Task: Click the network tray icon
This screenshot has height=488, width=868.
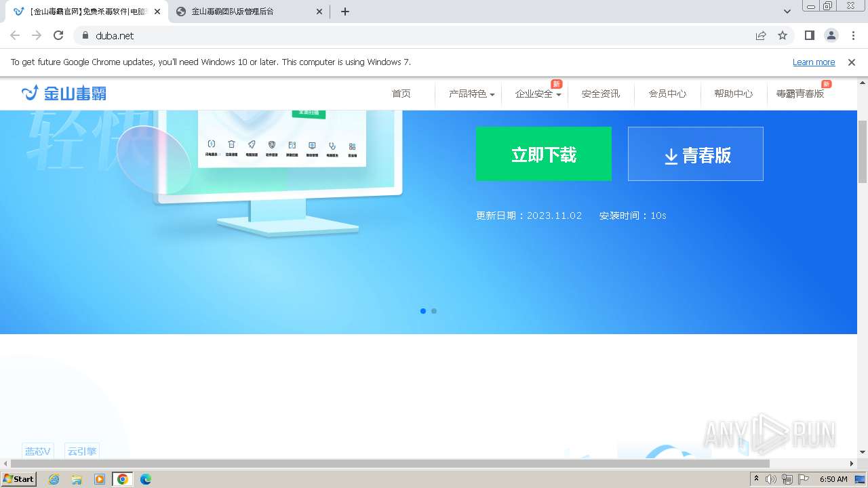Action: click(787, 479)
